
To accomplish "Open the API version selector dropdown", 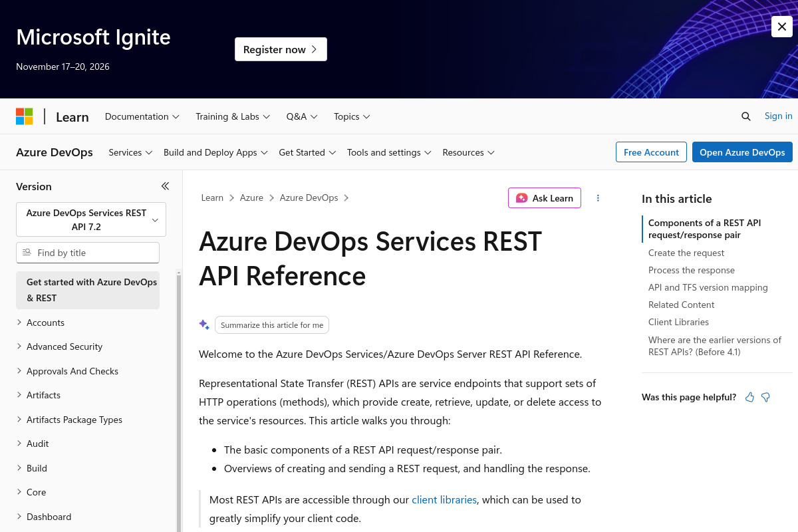I will coord(91,219).
